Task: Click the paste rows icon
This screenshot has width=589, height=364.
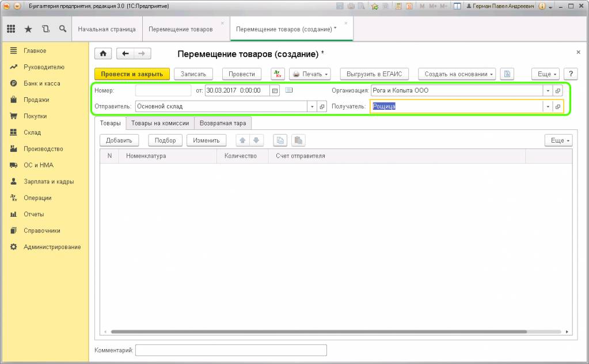Action: coord(298,140)
